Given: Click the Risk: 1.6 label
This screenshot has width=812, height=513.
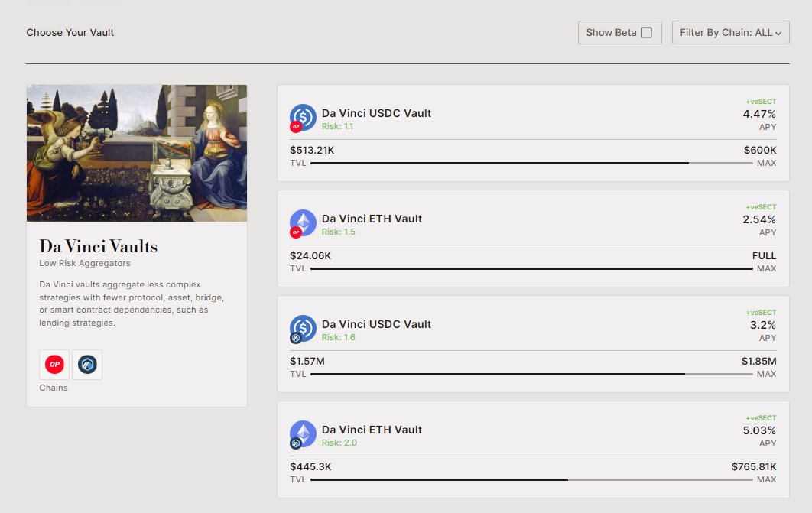Looking at the screenshot, I should tap(338, 337).
